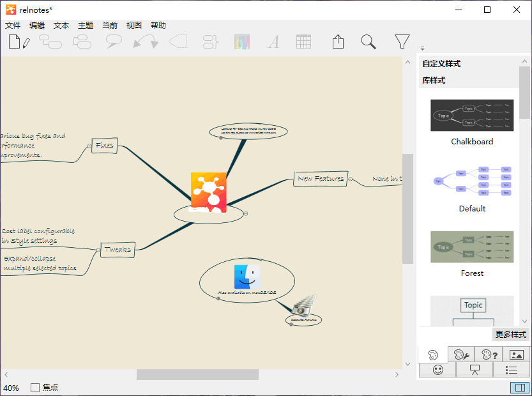Collapse the New Features branch circle

[x=351, y=179]
